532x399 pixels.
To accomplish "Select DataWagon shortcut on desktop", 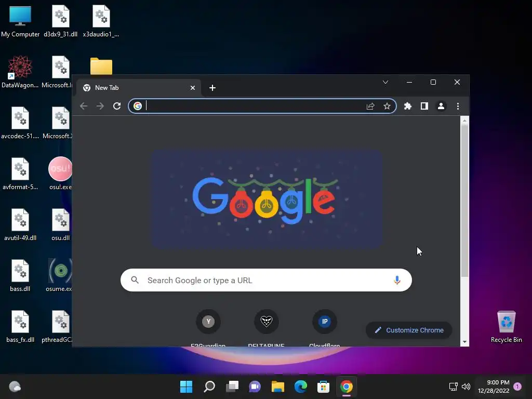I will pyautogui.click(x=20, y=72).
